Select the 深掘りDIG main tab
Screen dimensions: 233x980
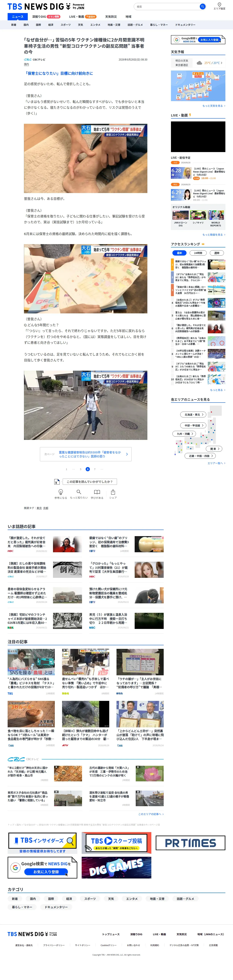(46, 17)
